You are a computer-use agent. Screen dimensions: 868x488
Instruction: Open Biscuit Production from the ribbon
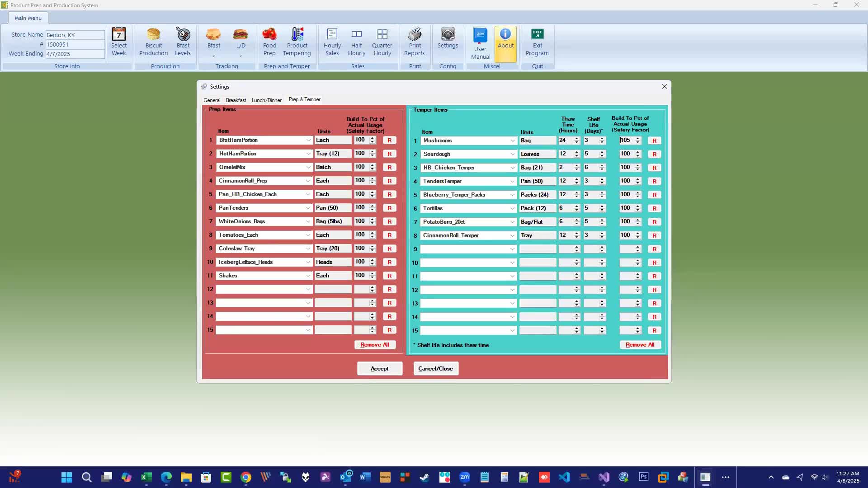tap(153, 42)
